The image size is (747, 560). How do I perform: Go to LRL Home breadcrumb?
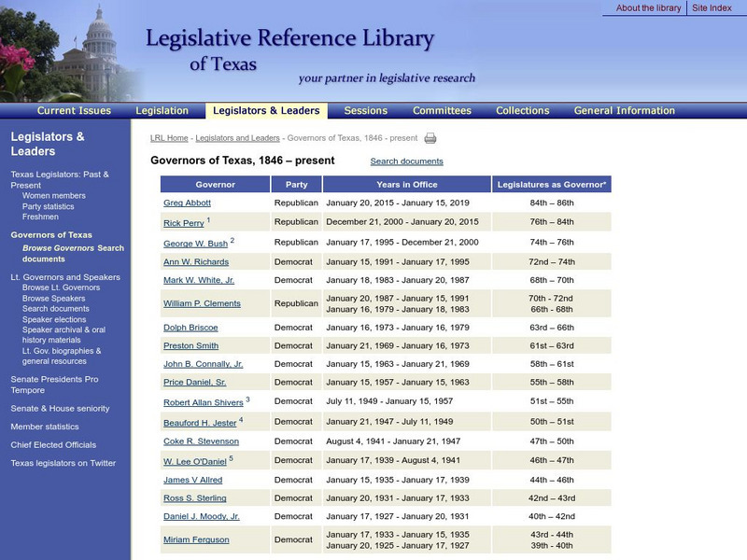[x=169, y=138]
